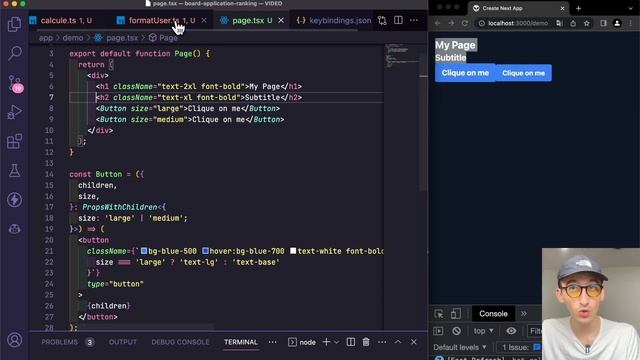This screenshot has width=640, height=360.
Task: Split the editor to the right
Action: (x=398, y=20)
